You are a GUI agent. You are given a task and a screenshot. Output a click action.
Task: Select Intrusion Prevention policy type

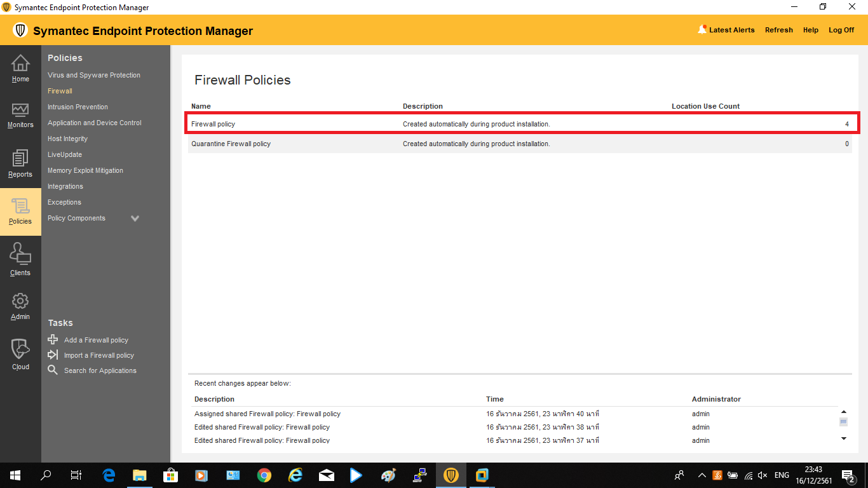[78, 107]
